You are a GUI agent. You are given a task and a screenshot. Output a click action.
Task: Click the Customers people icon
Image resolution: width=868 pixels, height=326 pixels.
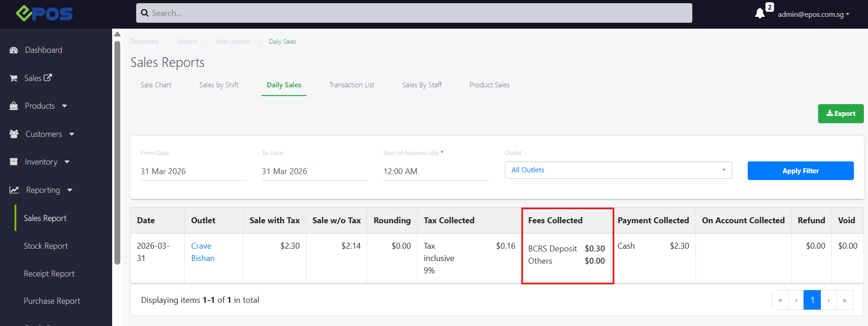(14, 134)
